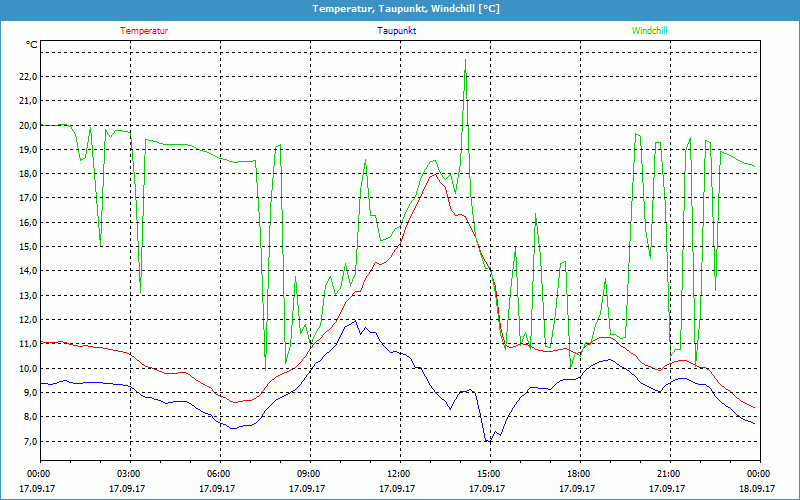Viewport: 800px width, 500px height.
Task: Click the 18.09.17 date label
Action: pyautogui.click(x=758, y=489)
